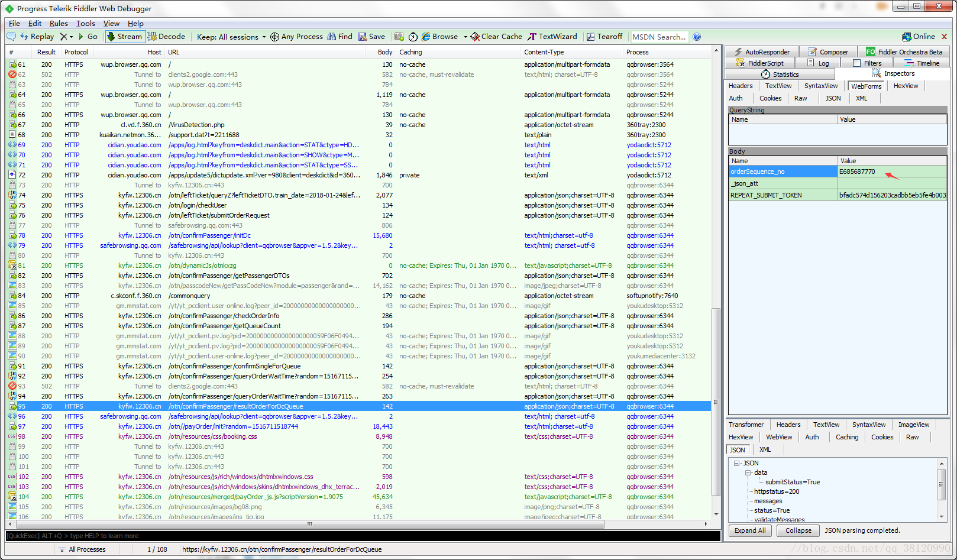Select request SyntaxView inspector tab
The height and width of the screenshot is (560, 957).
point(821,86)
